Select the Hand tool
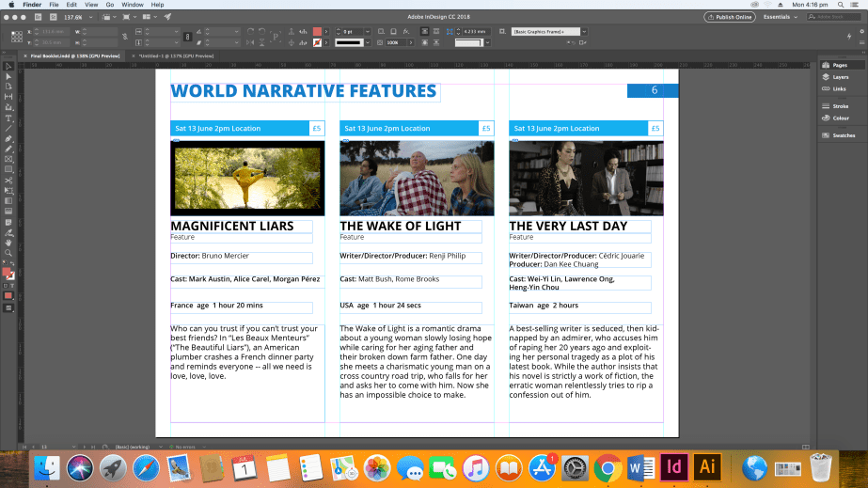The width and height of the screenshot is (868, 488). coord(8,243)
